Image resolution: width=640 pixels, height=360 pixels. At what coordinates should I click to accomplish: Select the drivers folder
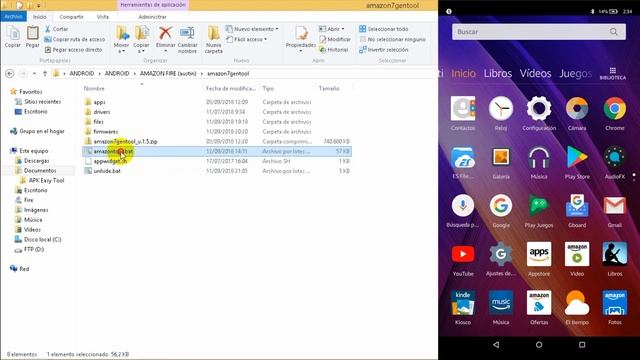click(102, 112)
